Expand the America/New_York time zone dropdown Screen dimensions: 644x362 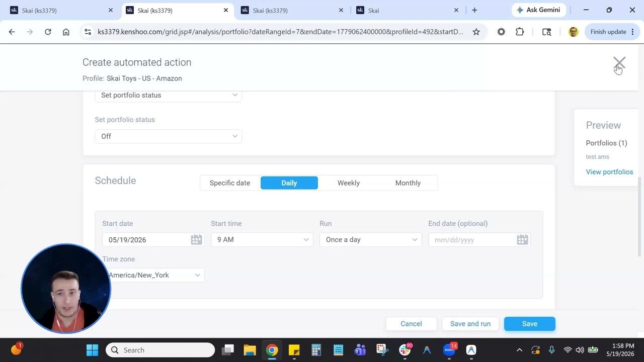point(153,275)
